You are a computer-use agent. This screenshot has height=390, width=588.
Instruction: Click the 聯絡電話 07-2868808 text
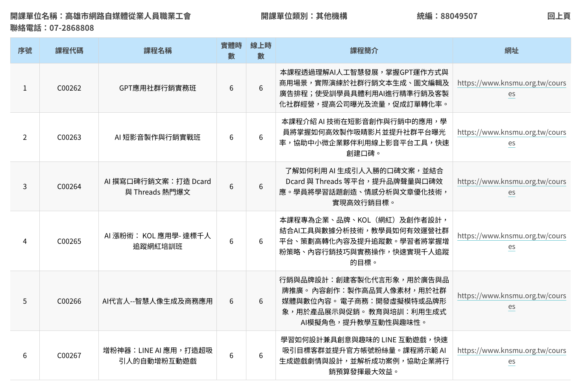tap(52, 28)
